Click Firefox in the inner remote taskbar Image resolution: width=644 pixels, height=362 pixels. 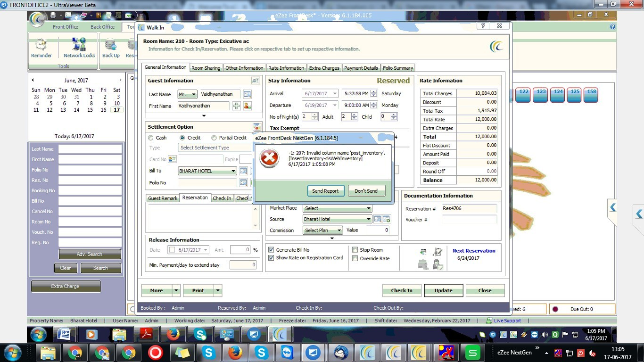(173, 335)
